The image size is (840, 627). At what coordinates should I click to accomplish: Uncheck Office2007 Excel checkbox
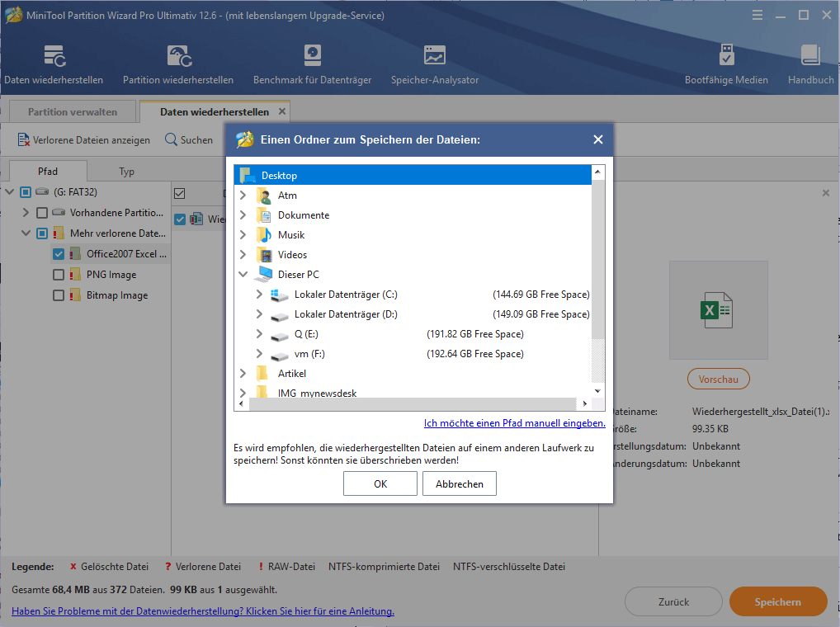pos(59,254)
